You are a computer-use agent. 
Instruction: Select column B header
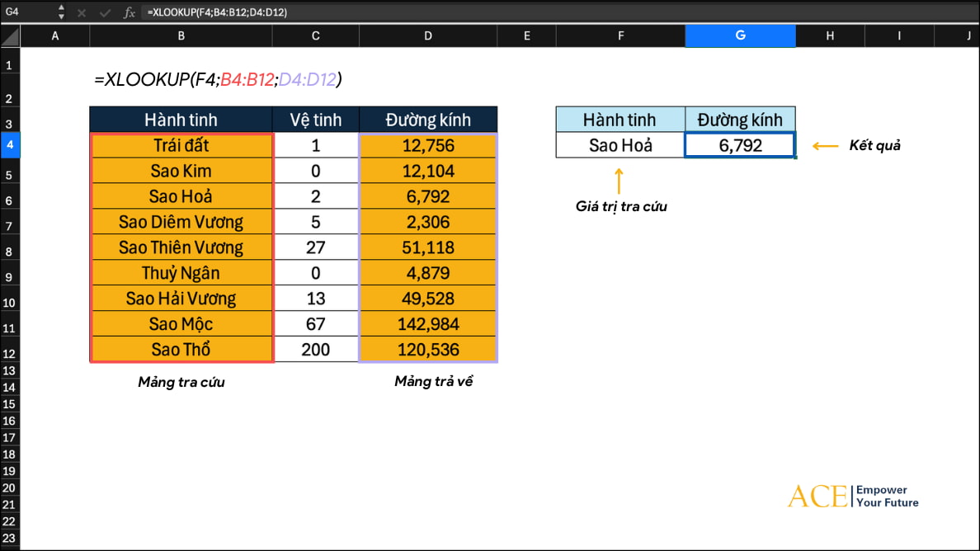pyautogui.click(x=181, y=35)
